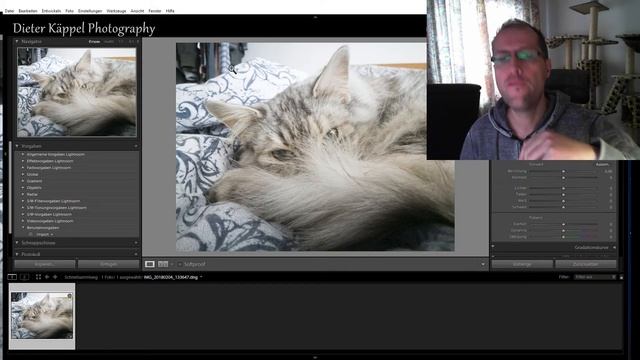The height and width of the screenshot is (360, 640).
Task: Click the Einfügen button in left panel
Action: (108, 264)
